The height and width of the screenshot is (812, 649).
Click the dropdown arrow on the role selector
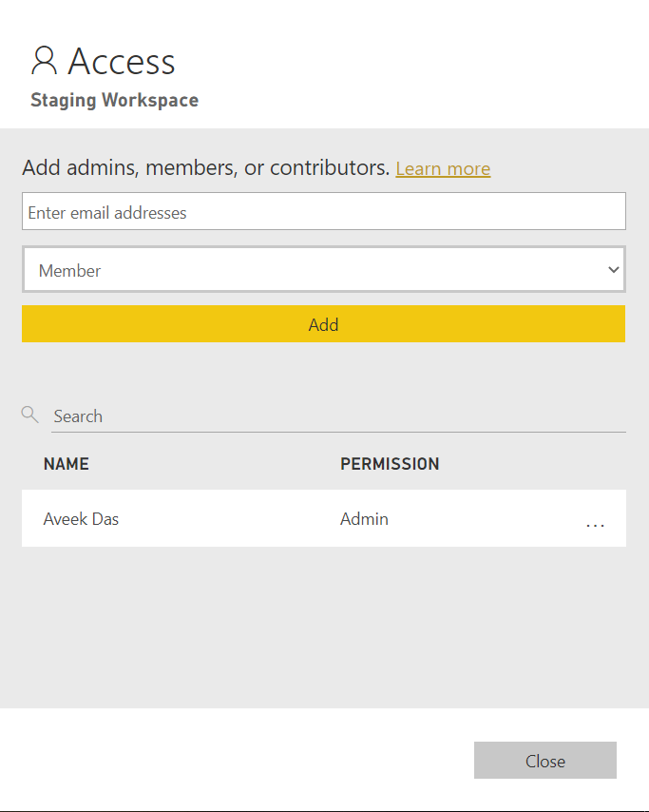(x=613, y=270)
